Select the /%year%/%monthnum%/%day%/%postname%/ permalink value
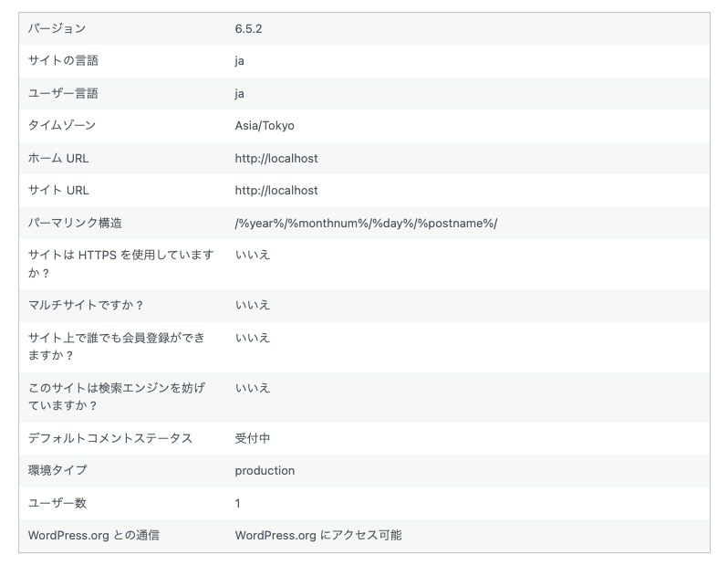This screenshot has width=728, height=565. tap(366, 224)
